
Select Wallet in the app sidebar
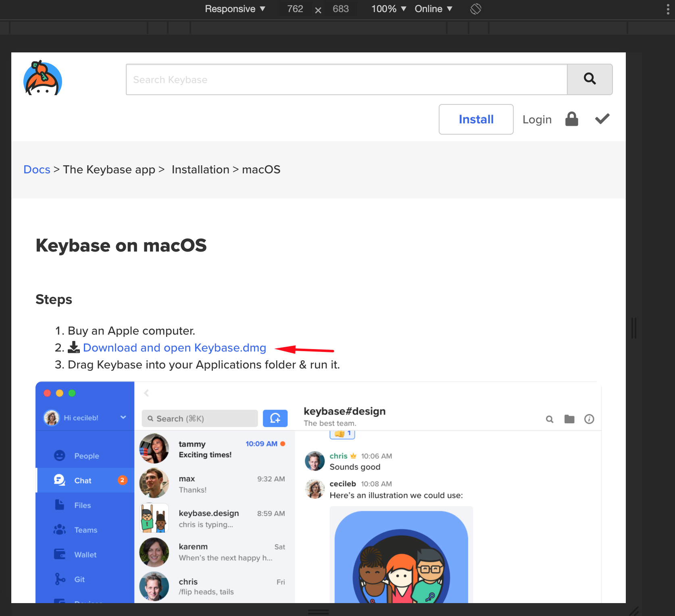pyautogui.click(x=85, y=555)
